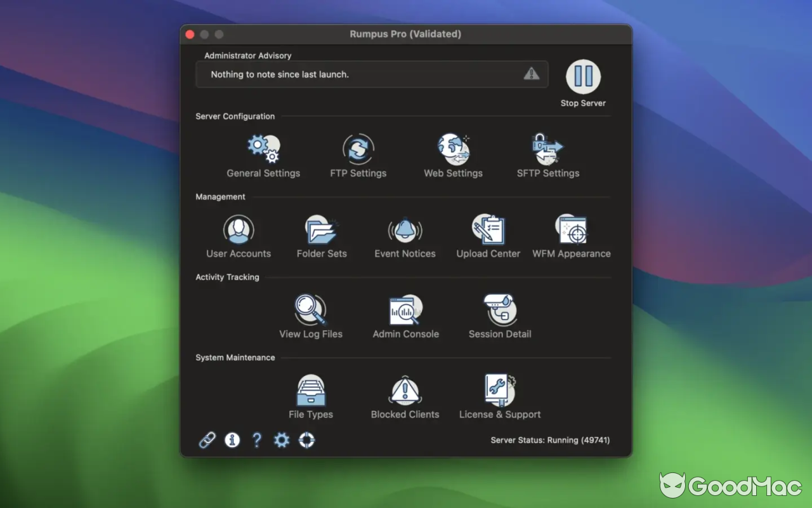Screen dimensions: 812x508
Task: Open the help question mark icon
Action: click(x=256, y=439)
